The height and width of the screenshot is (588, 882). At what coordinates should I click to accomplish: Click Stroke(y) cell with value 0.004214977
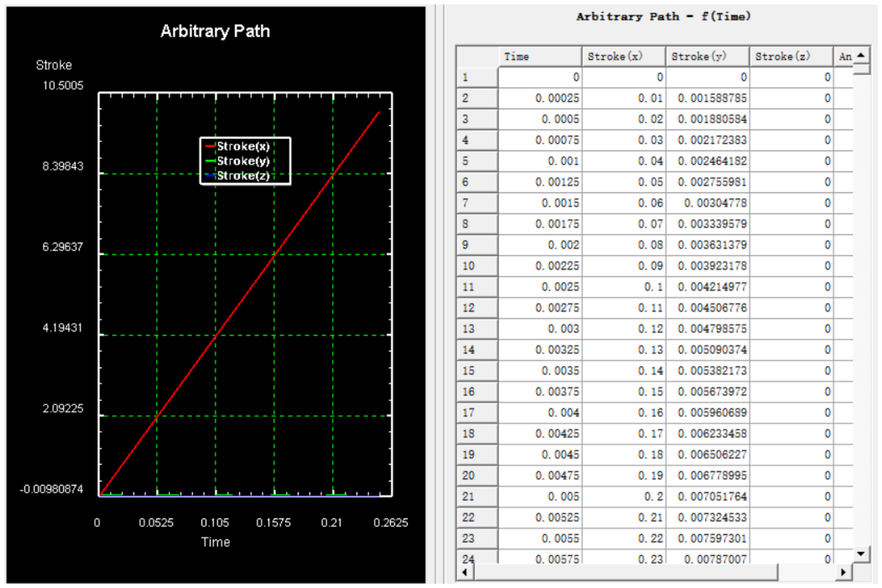coord(708,287)
